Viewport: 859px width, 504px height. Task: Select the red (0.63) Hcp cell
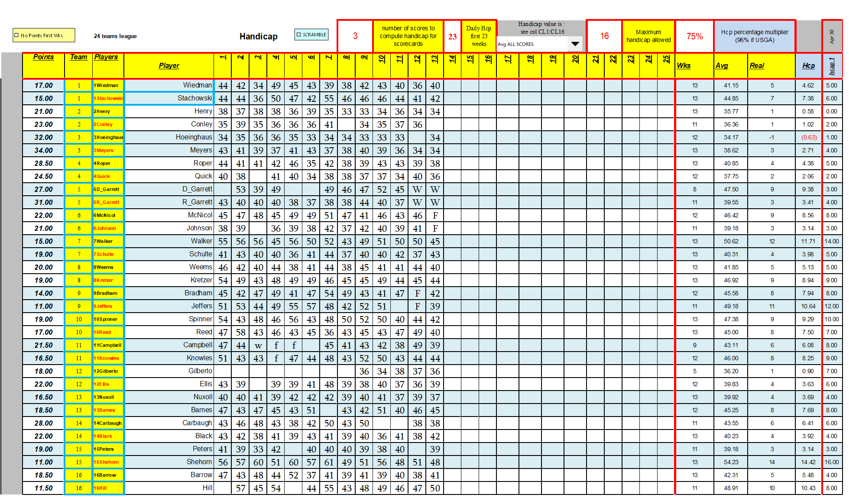(x=808, y=137)
